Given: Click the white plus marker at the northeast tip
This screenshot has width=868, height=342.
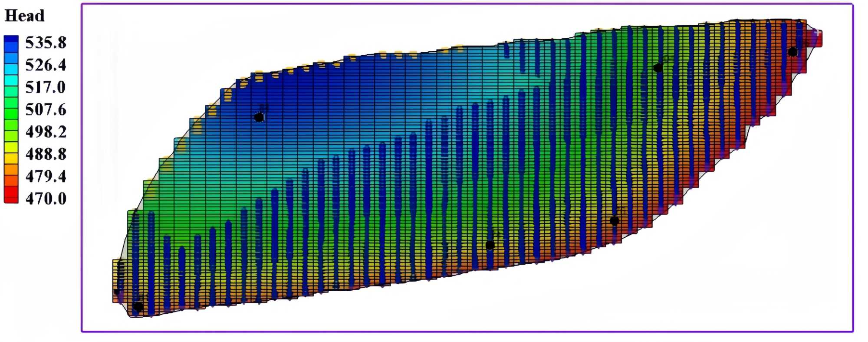Looking at the screenshot, I should (817, 33).
